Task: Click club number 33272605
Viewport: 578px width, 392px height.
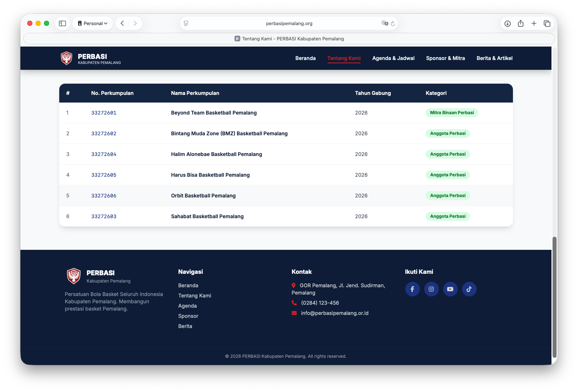Action: (104, 175)
